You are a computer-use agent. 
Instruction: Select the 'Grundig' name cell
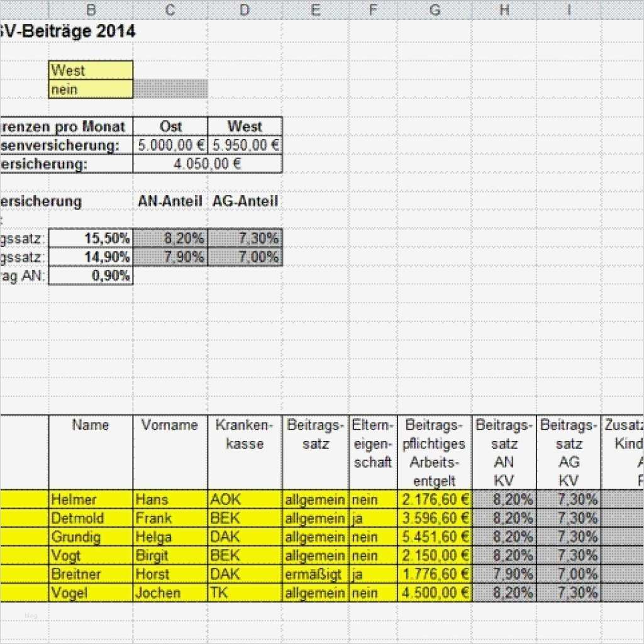coord(91,537)
